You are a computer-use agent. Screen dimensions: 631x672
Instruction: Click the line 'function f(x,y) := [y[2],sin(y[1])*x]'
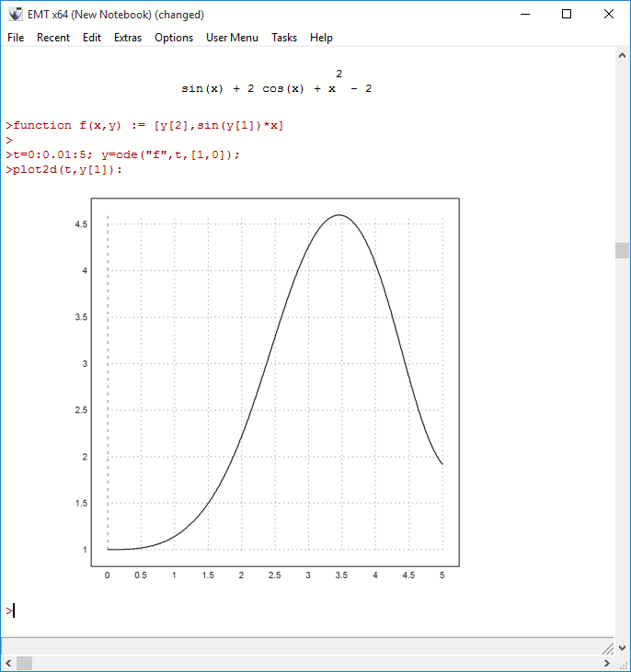[144, 126]
